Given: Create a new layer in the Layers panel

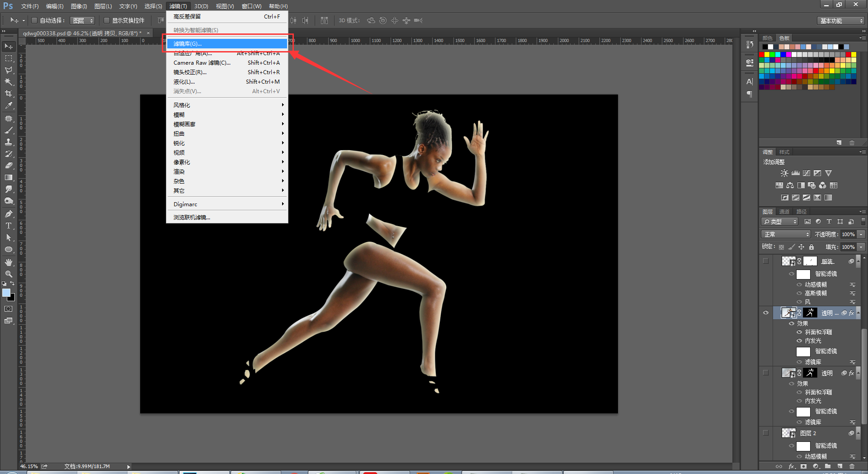Looking at the screenshot, I should pyautogui.click(x=840, y=466).
